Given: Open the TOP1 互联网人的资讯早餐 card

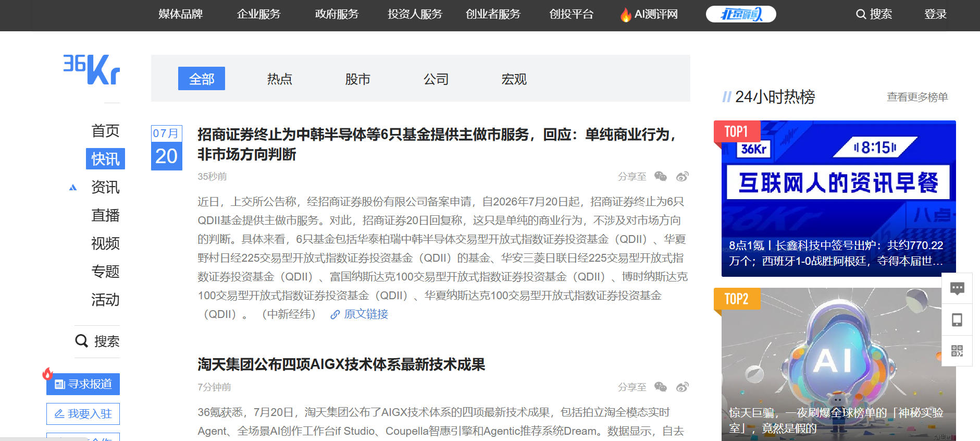Looking at the screenshot, I should tap(839, 199).
